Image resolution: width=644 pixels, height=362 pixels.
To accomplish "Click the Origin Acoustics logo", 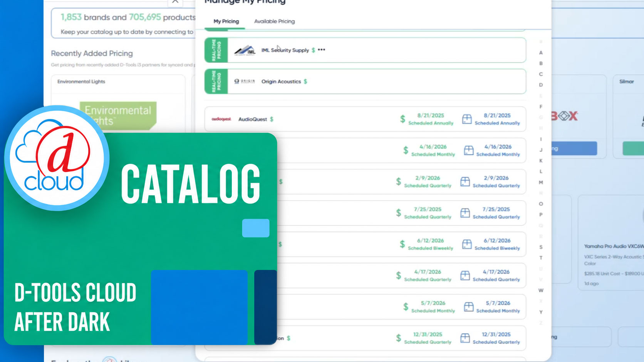I will (245, 81).
